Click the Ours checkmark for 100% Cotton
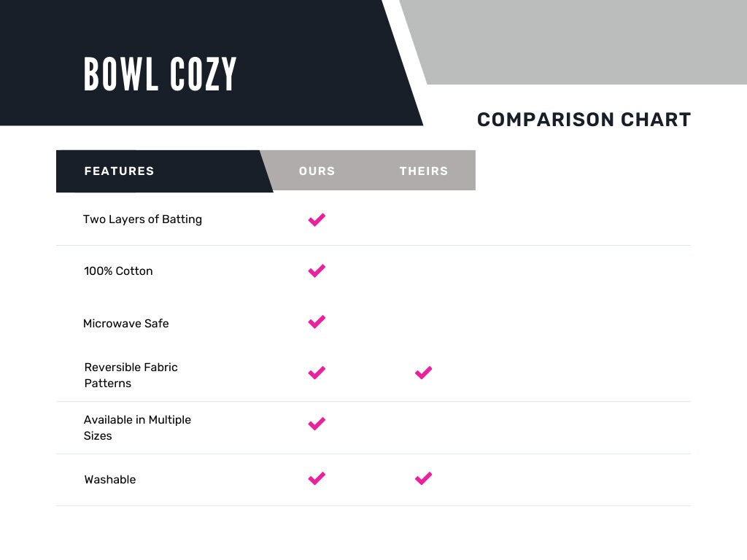This screenshot has height=560, width=747. click(317, 271)
